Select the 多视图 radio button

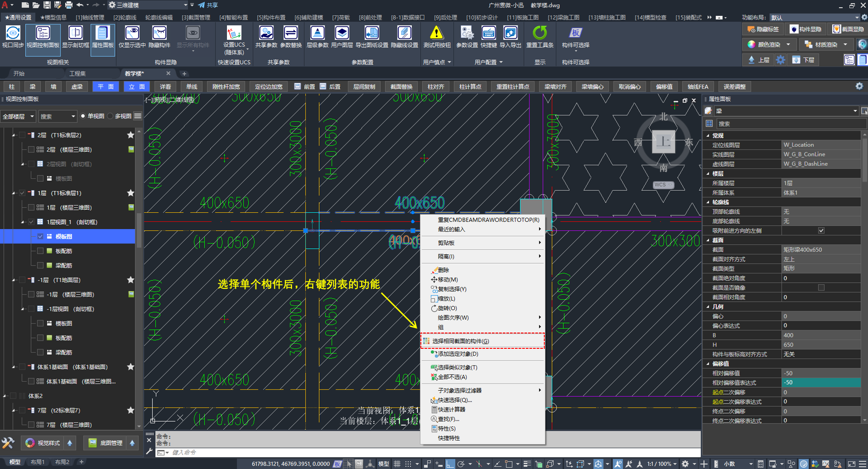(x=110, y=116)
